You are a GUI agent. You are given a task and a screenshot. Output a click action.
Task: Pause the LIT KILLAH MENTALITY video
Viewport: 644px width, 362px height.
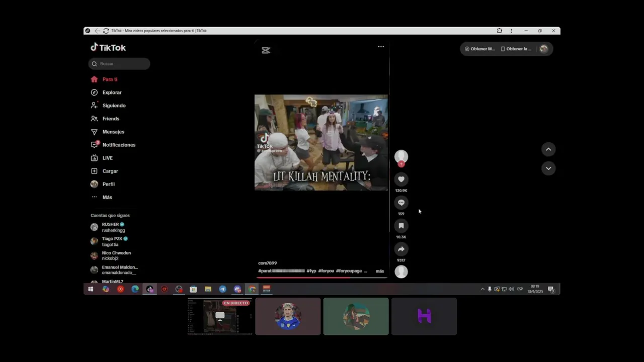pos(321,142)
